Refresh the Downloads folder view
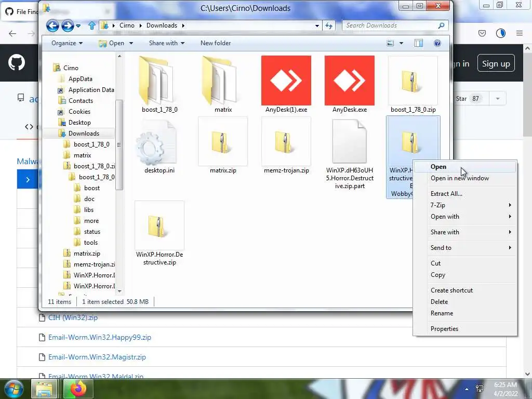Image resolution: width=532 pixels, height=399 pixels. (x=329, y=25)
